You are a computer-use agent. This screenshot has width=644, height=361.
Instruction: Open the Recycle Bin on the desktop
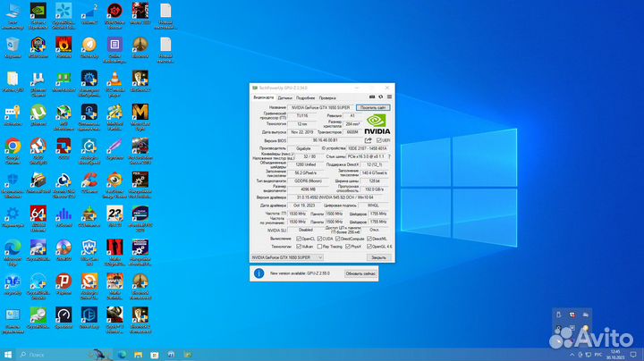coord(13,46)
